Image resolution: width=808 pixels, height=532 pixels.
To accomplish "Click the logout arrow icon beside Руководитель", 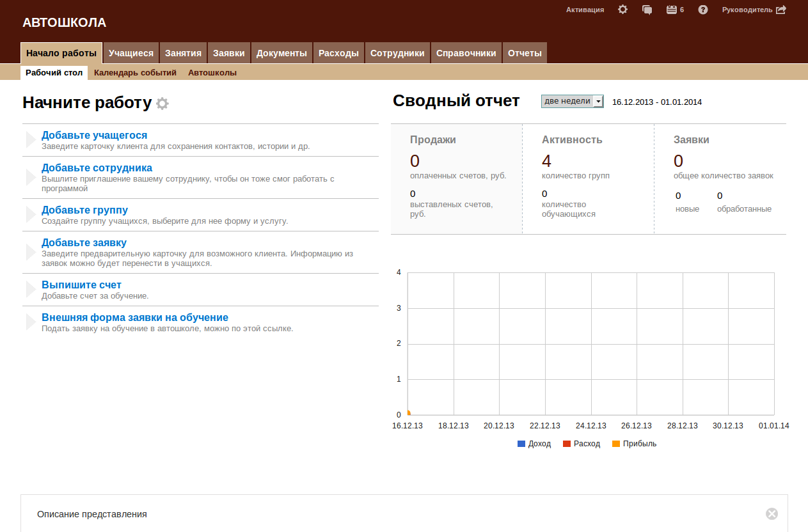I will point(781,10).
